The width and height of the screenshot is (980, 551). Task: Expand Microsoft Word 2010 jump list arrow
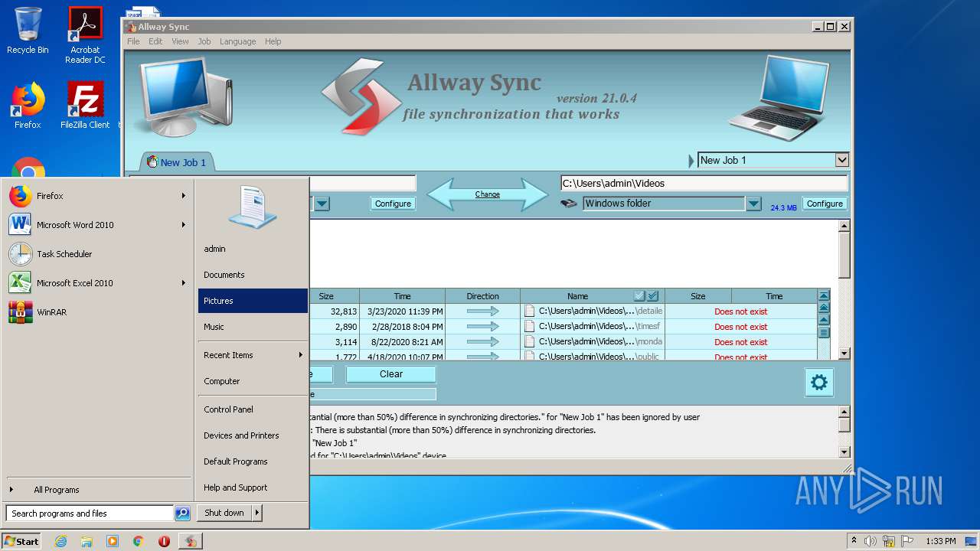184,225
